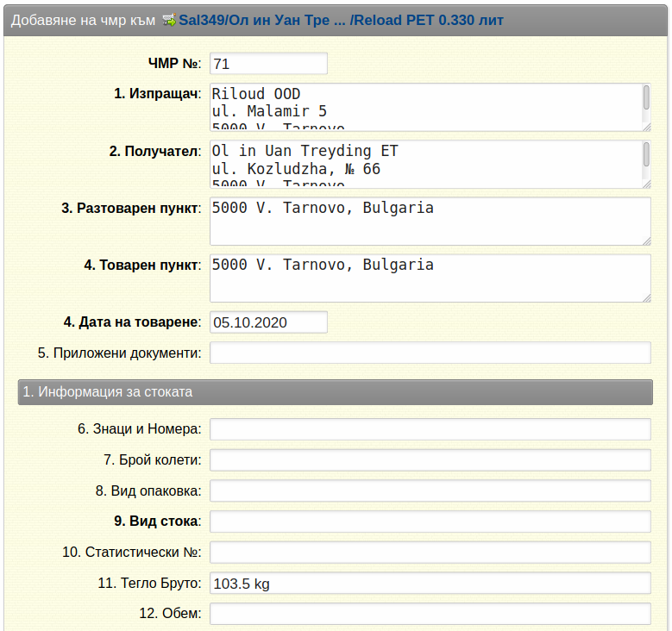The width and height of the screenshot is (672, 631).
Task: Click the '6. Знаци и Номера' label
Action: click(140, 428)
